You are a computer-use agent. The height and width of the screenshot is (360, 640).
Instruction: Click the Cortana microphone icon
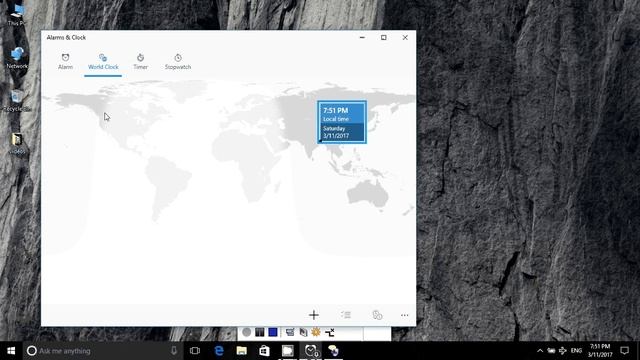174,351
